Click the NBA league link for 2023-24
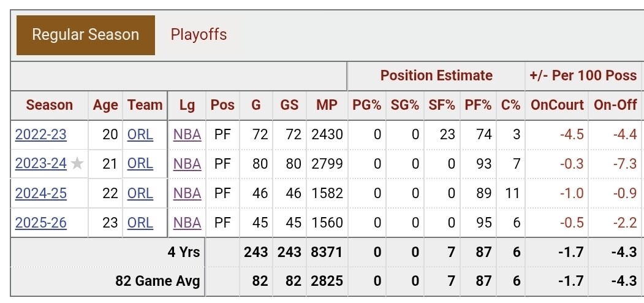The height and width of the screenshot is (303, 644). click(x=187, y=164)
